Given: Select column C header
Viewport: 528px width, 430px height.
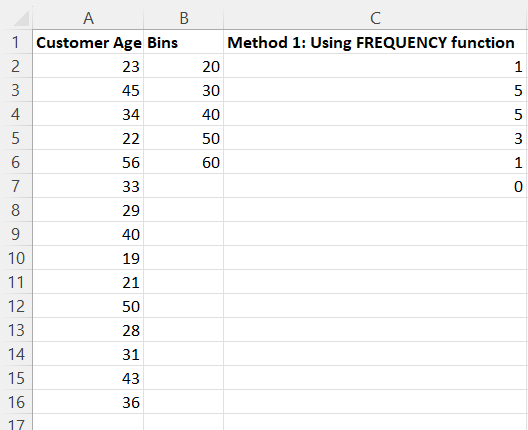Looking at the screenshot, I should coord(375,18).
